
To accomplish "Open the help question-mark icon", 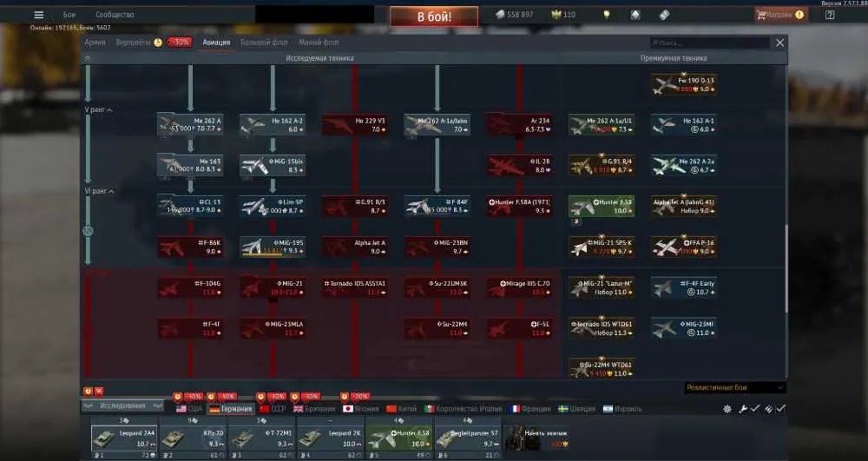I will tap(830, 15).
